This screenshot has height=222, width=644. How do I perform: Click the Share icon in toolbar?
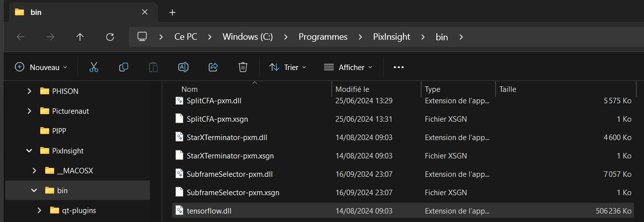point(213,67)
